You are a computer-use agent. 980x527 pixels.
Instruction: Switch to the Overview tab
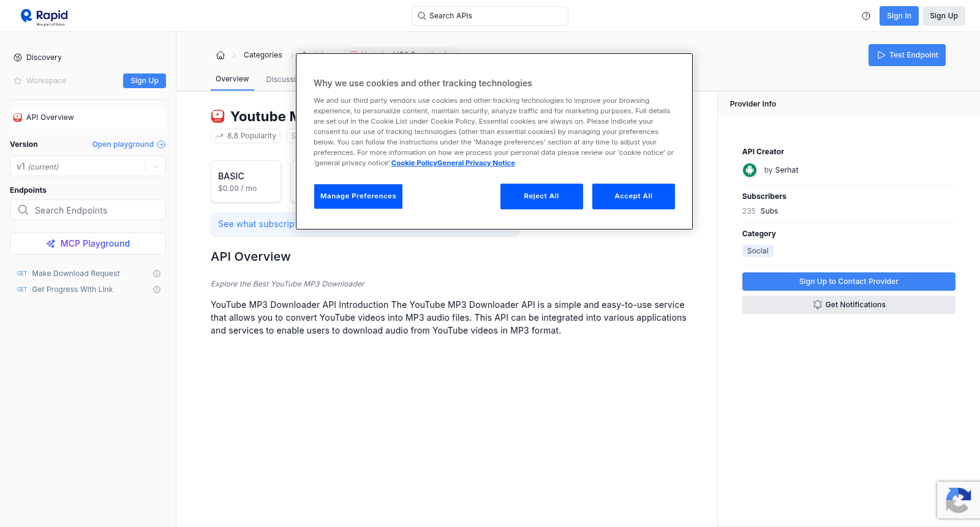click(x=232, y=79)
